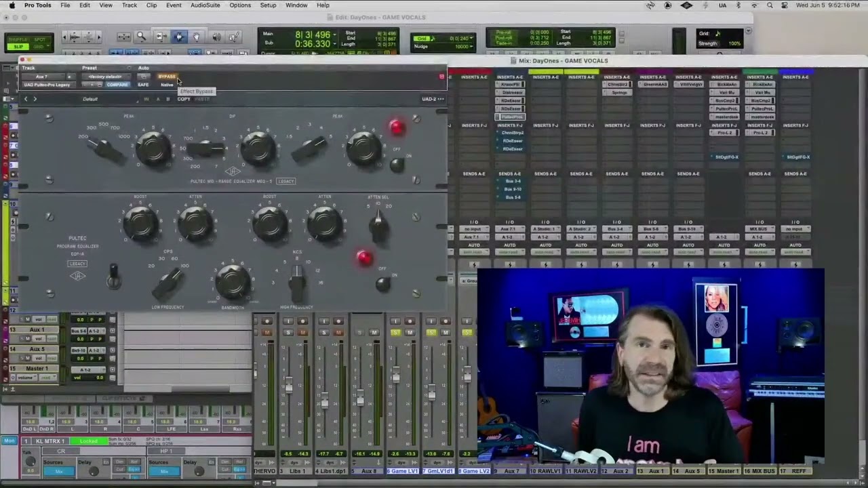Open the Pro Tools application menu
The image size is (868, 488).
coord(38,5)
